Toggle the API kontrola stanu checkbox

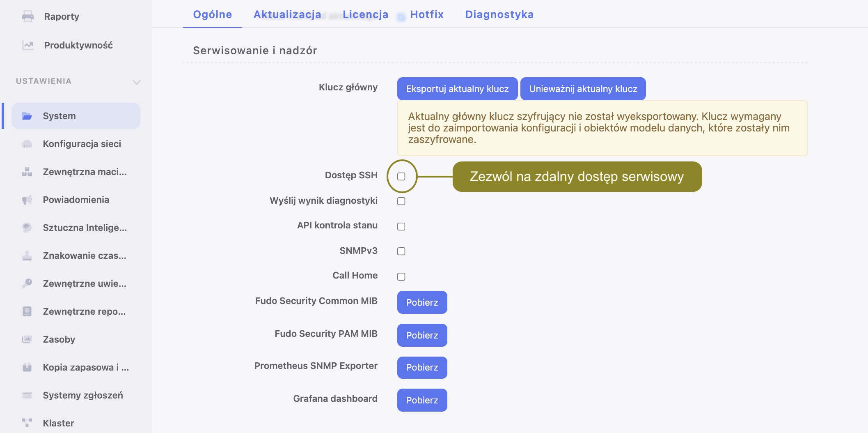click(x=401, y=226)
